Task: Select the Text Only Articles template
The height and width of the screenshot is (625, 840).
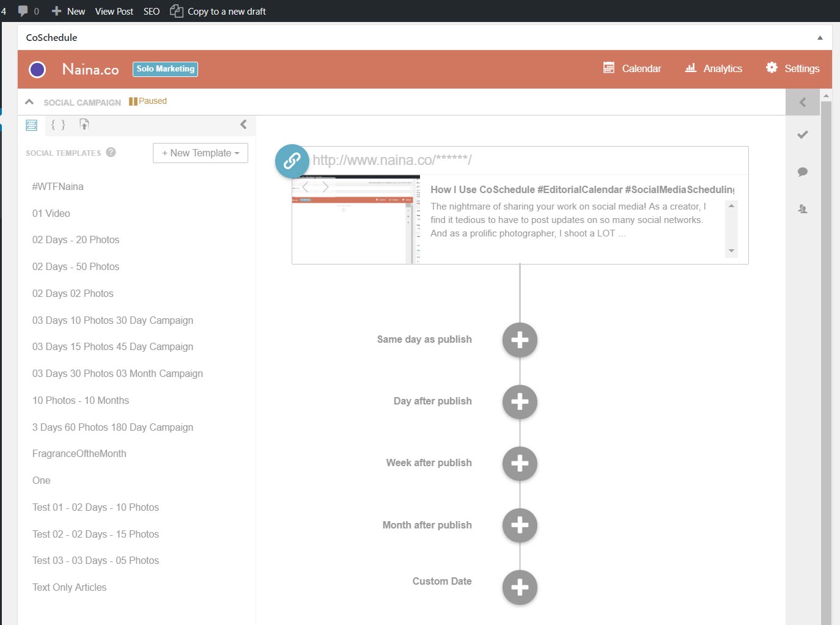Action: click(69, 587)
